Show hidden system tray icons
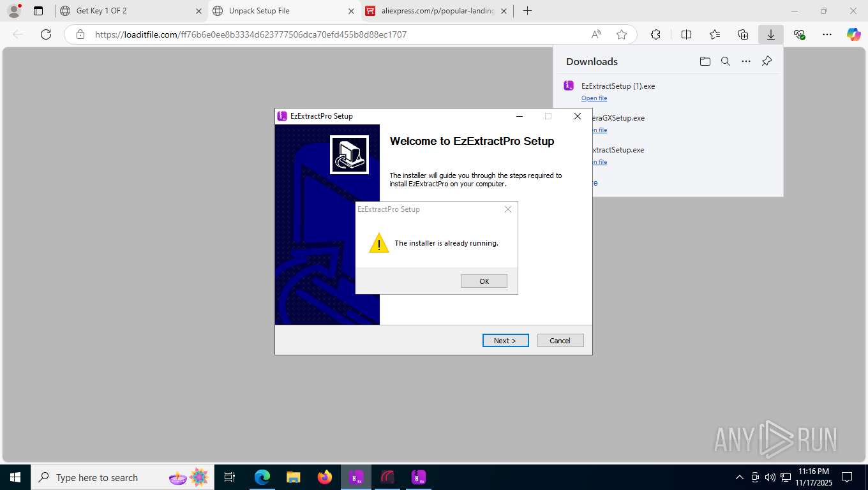The width and height of the screenshot is (868, 490). [x=740, y=477]
